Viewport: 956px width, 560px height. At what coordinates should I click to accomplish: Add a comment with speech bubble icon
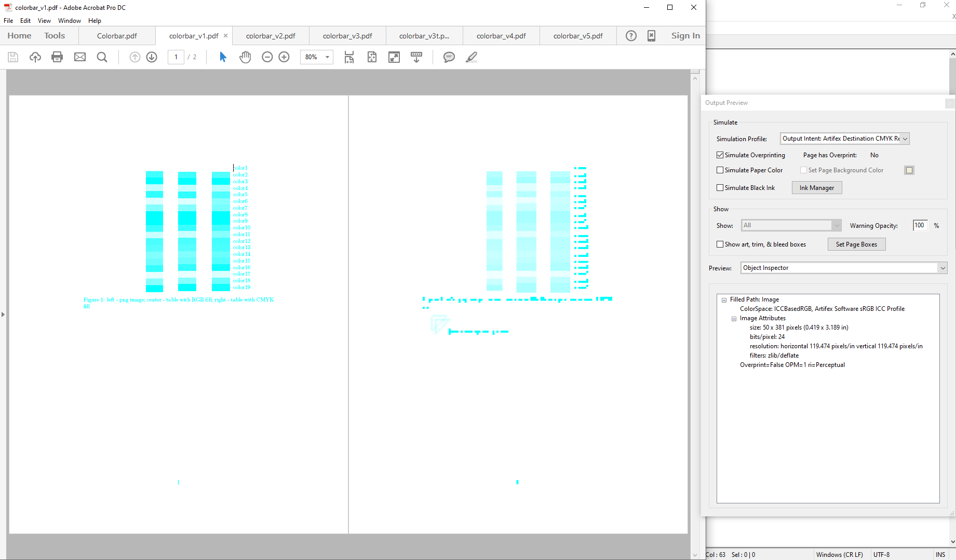[449, 57]
